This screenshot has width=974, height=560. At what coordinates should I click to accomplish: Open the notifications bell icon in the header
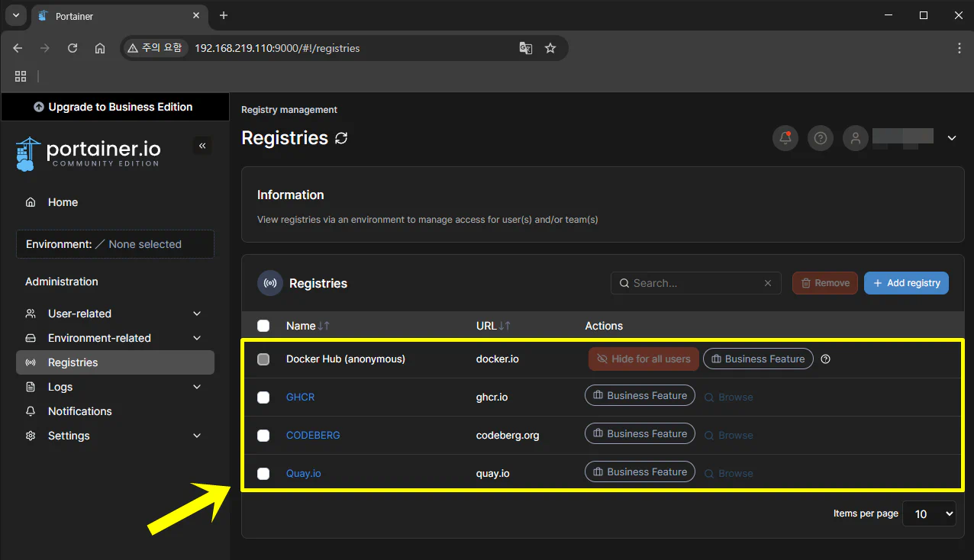pyautogui.click(x=785, y=138)
